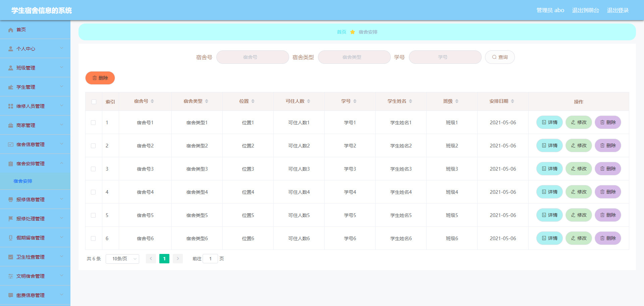Click the icon beside 学生管理

click(11, 87)
